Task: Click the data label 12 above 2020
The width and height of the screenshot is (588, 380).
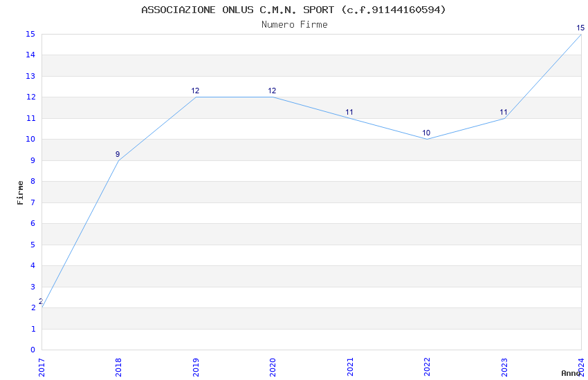Action: (x=272, y=91)
